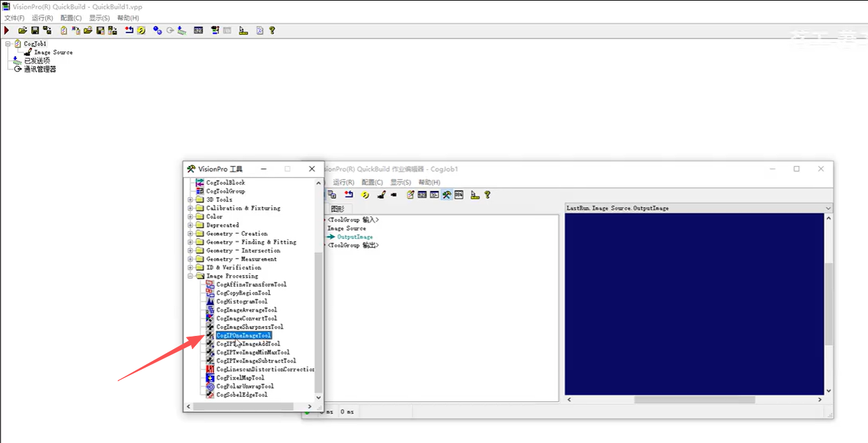Viewport: 868px width, 443px height.
Task: Select 已发送项 in main tree
Action: point(37,60)
